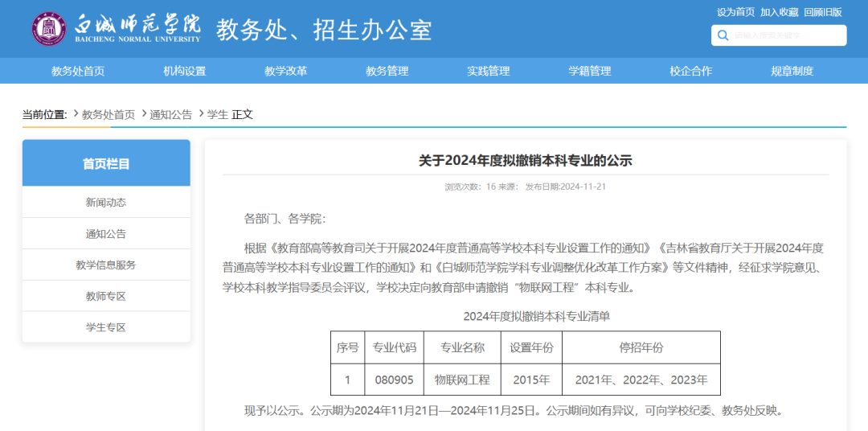The height and width of the screenshot is (431, 868).
Task: Open 学生专区 in sidebar
Action: pos(106,327)
